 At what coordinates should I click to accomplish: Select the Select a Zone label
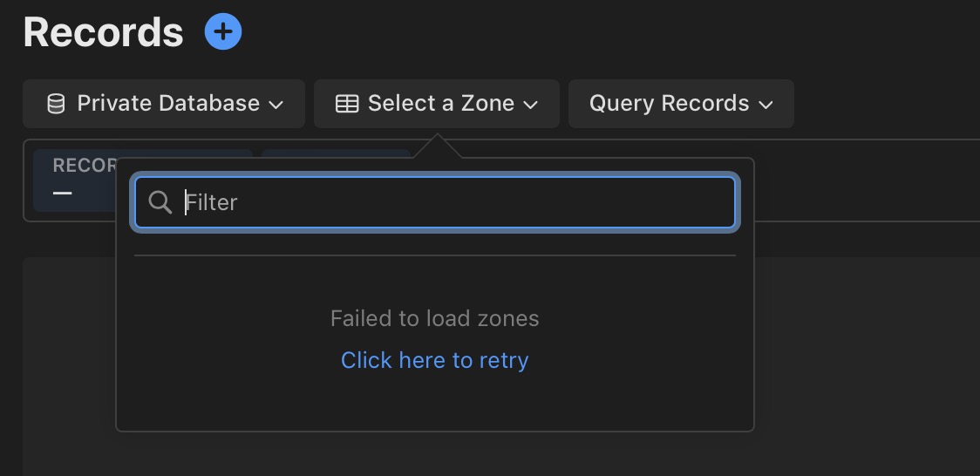pyautogui.click(x=440, y=103)
